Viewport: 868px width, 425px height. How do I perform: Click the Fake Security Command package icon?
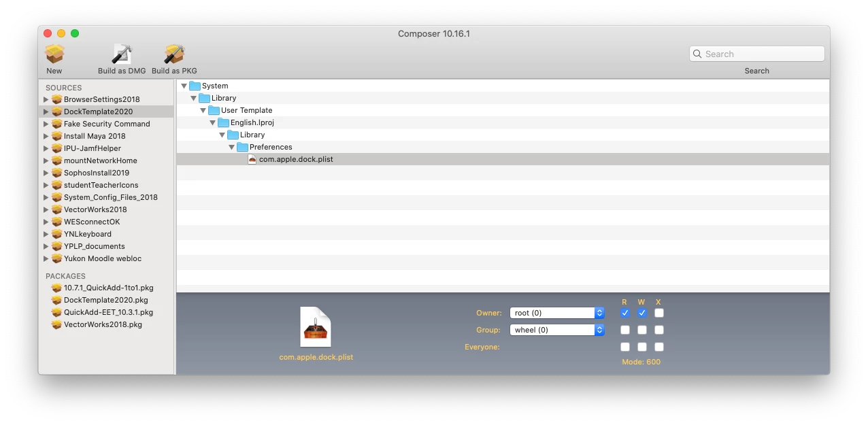coord(56,124)
